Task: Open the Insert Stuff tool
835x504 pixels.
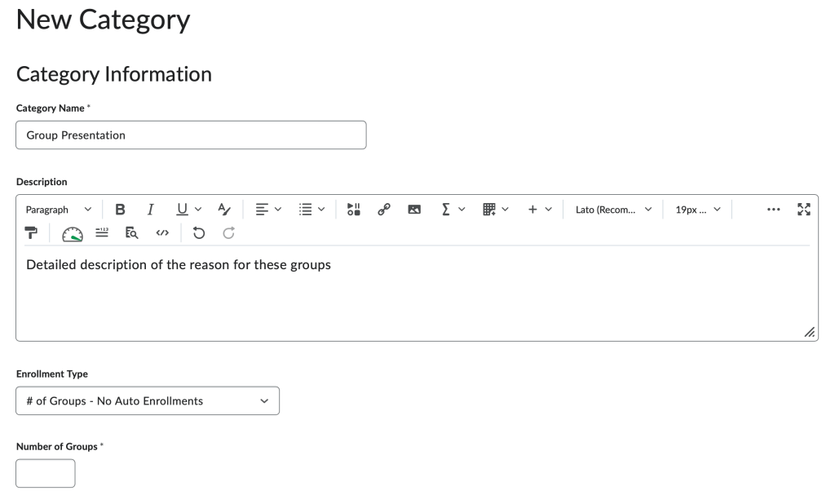Action: click(x=353, y=209)
